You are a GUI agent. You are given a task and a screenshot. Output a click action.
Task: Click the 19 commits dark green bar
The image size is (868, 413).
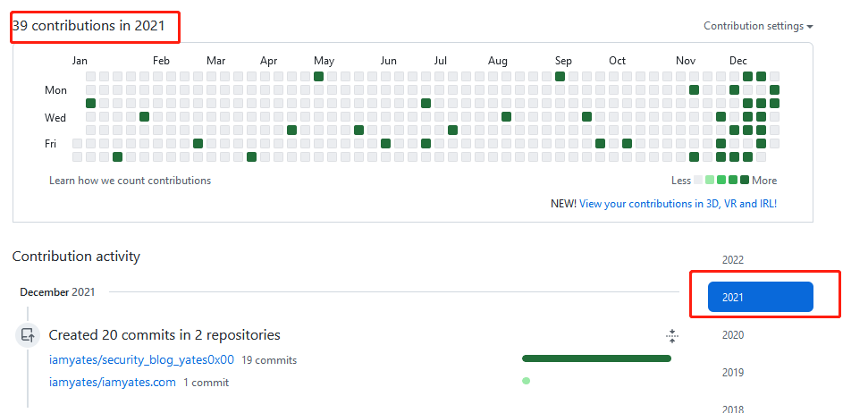point(596,358)
